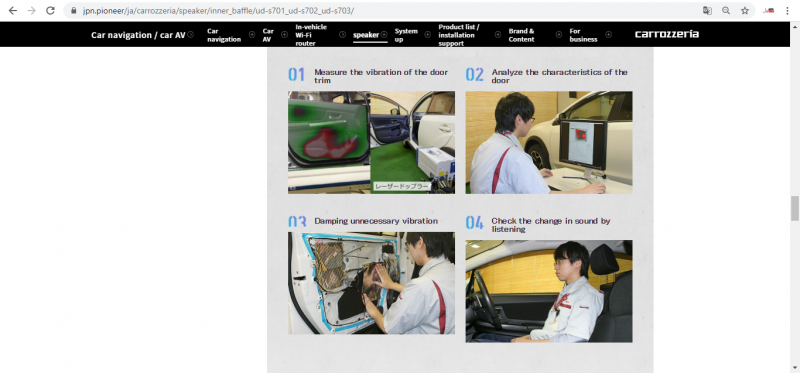The width and height of the screenshot is (800, 373).
Task: Expand the For business plus icon
Action: 609,35
